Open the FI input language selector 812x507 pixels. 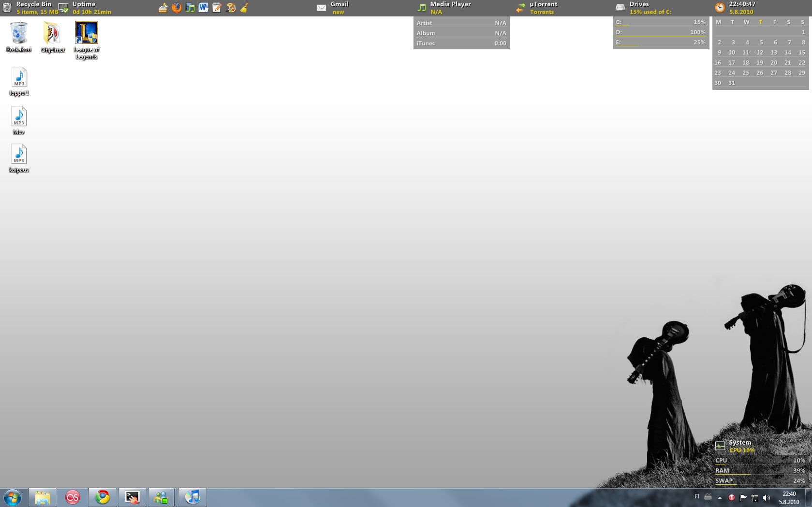tap(697, 496)
